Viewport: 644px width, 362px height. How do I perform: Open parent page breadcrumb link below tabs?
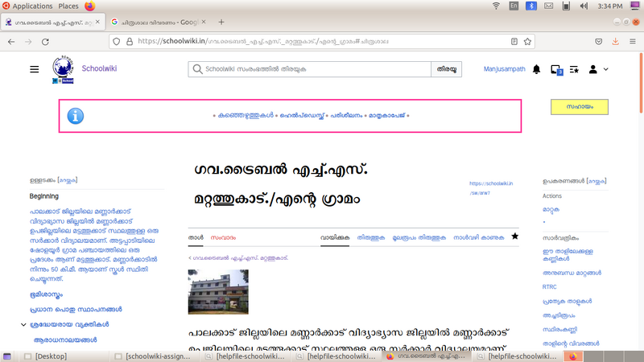(240, 258)
